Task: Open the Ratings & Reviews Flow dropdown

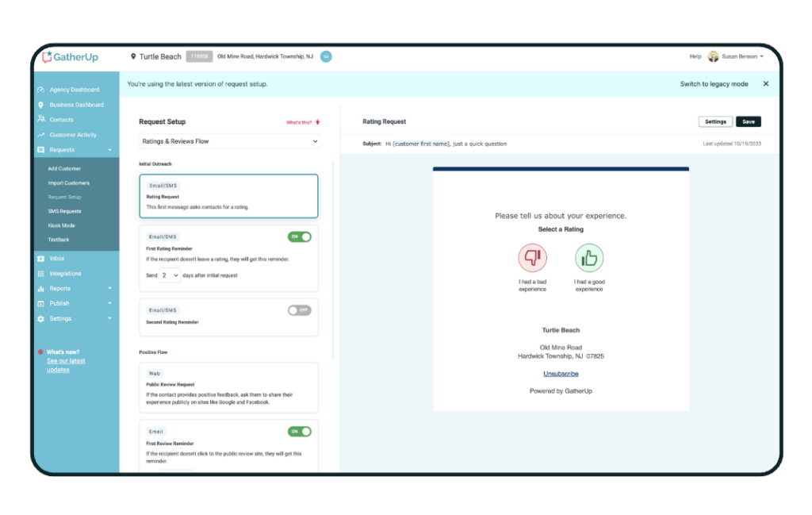Action: click(229, 141)
